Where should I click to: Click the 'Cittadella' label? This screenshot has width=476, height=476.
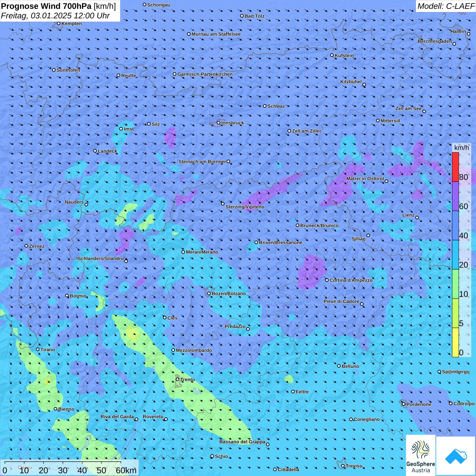pos(289,470)
